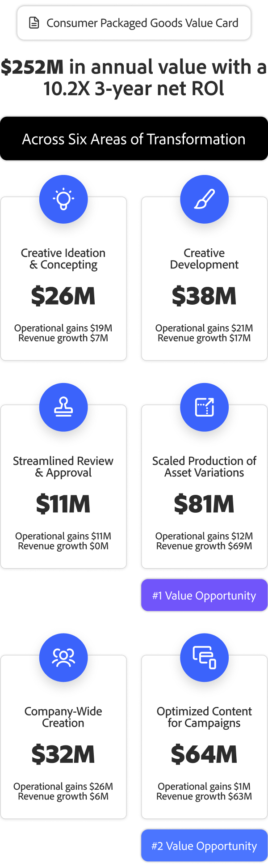Click the Optimized Content for Campaigns title
The image size is (268, 868).
pos(204,717)
